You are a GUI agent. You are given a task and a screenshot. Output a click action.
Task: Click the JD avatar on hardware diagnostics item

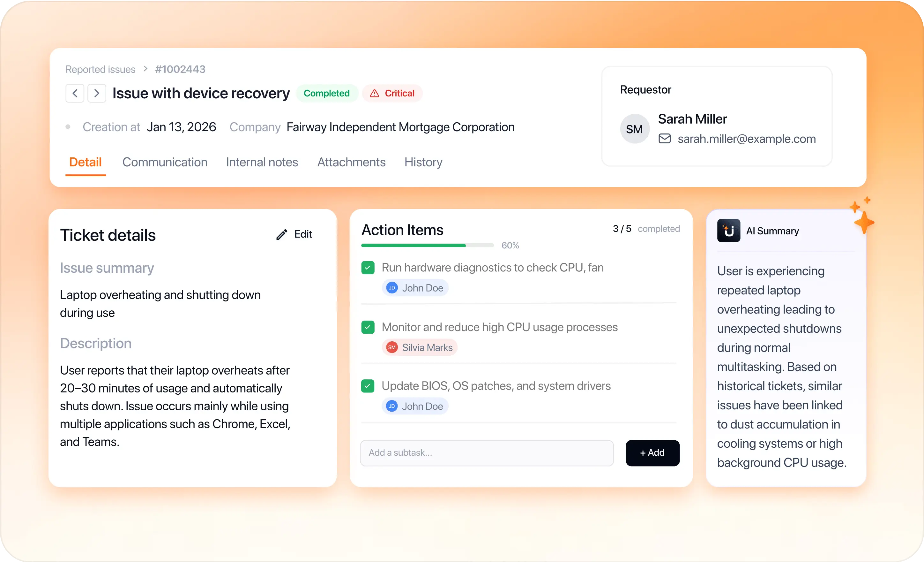(392, 288)
